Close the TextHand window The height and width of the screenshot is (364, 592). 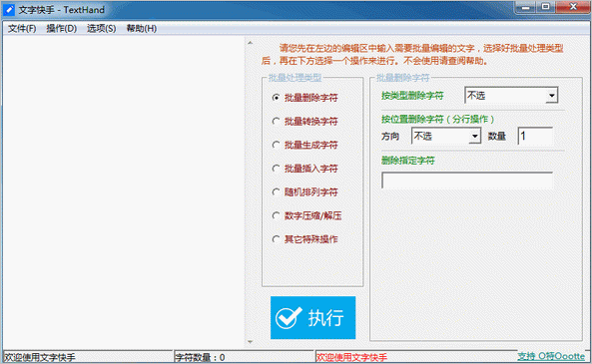pos(573,7)
